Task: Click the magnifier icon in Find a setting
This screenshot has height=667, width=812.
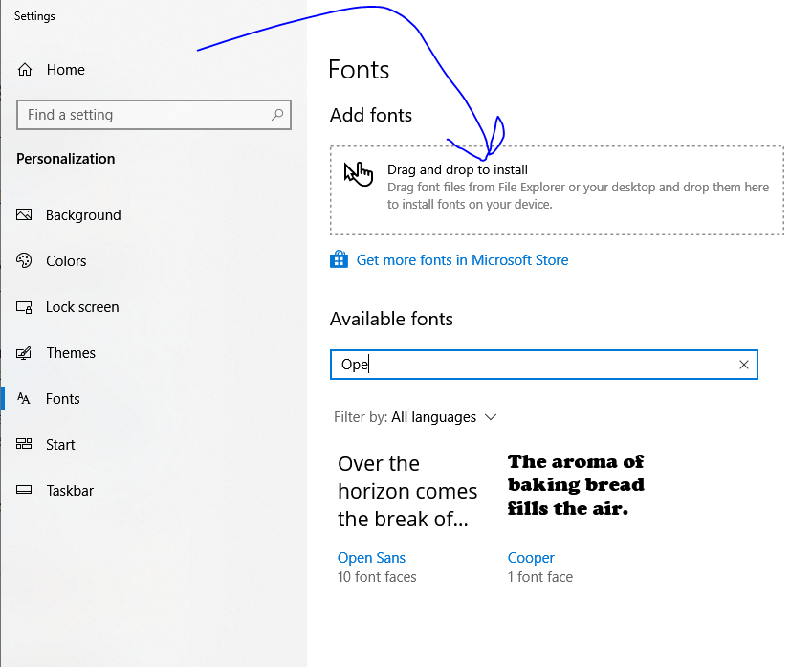Action: pos(277,115)
